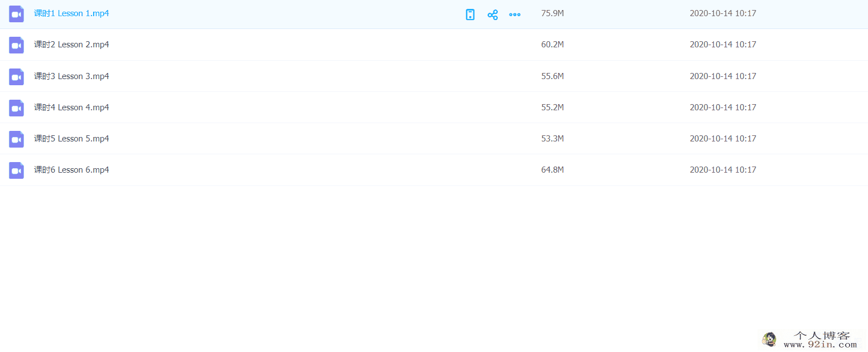This screenshot has width=868, height=352.
Task: Click the modified date of Lesson 6 row
Action: click(x=723, y=170)
